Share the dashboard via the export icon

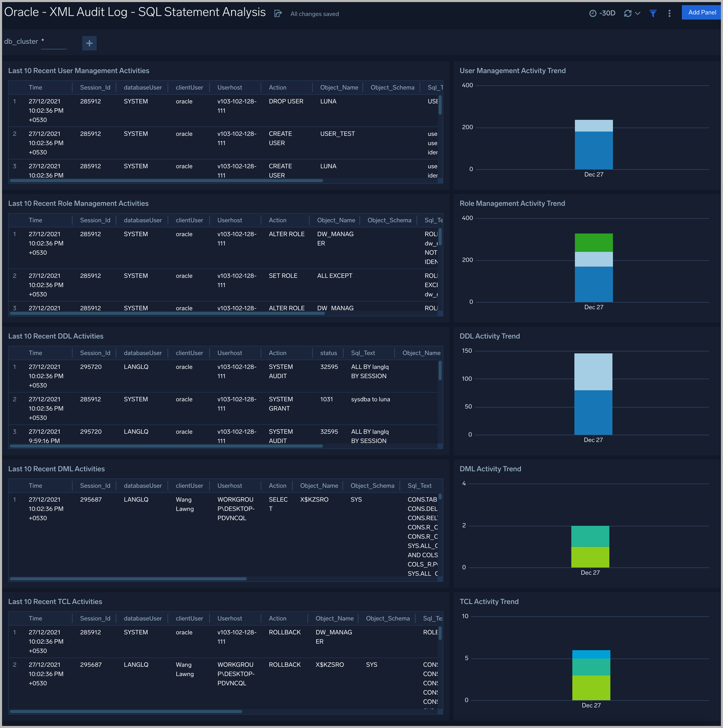(278, 13)
